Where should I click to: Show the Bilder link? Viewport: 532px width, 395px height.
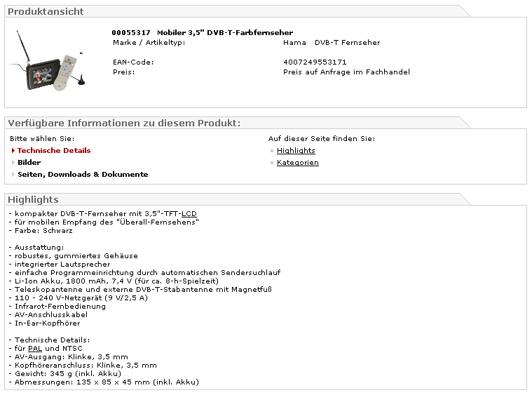click(29, 163)
